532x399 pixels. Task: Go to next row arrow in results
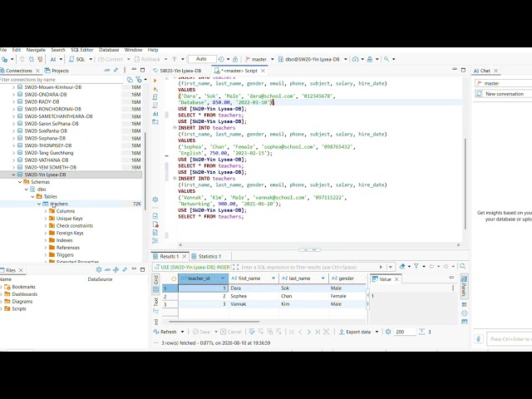pyautogui.click(x=308, y=332)
